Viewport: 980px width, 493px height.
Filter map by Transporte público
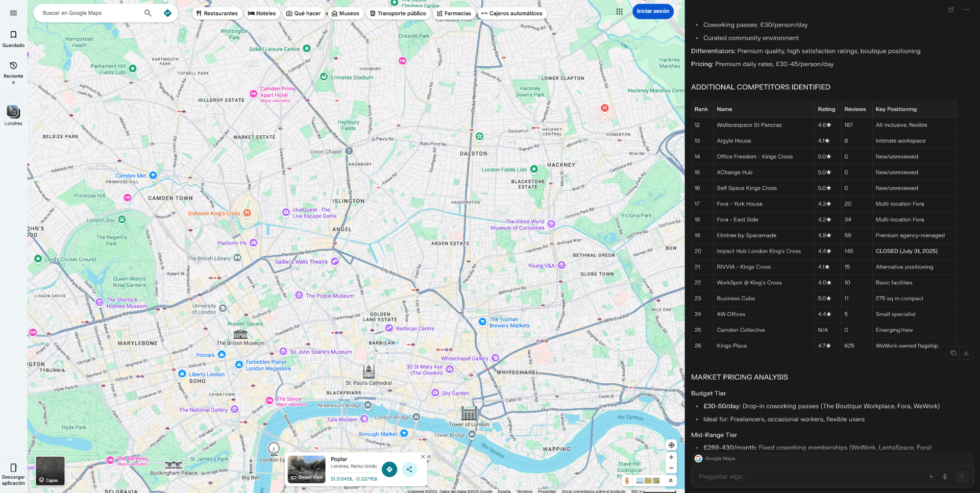point(398,13)
